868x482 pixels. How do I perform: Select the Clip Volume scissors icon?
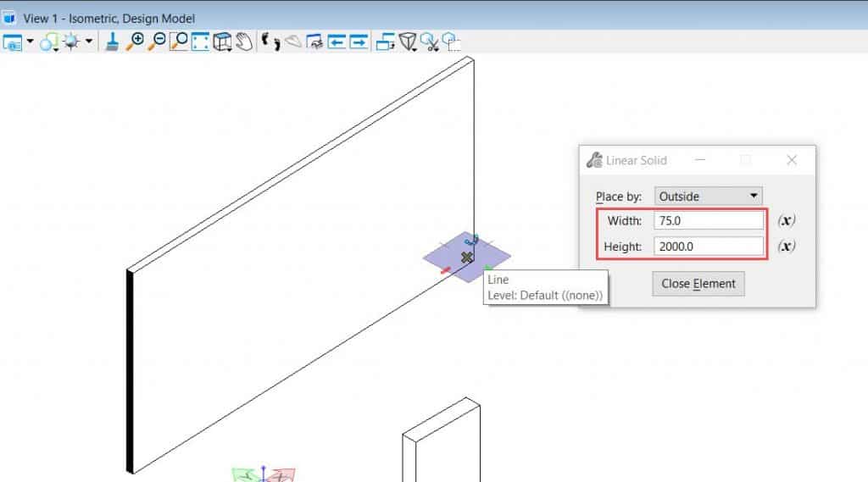(430, 42)
